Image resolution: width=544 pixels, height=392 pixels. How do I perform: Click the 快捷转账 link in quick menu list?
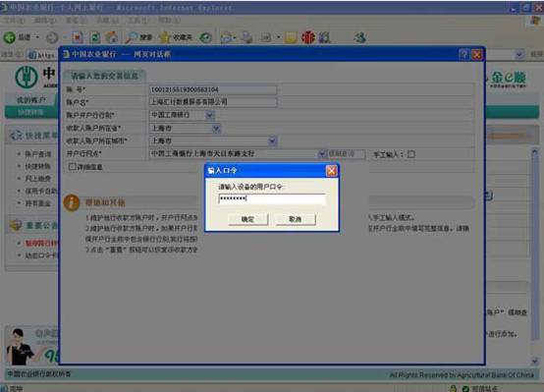(x=38, y=167)
